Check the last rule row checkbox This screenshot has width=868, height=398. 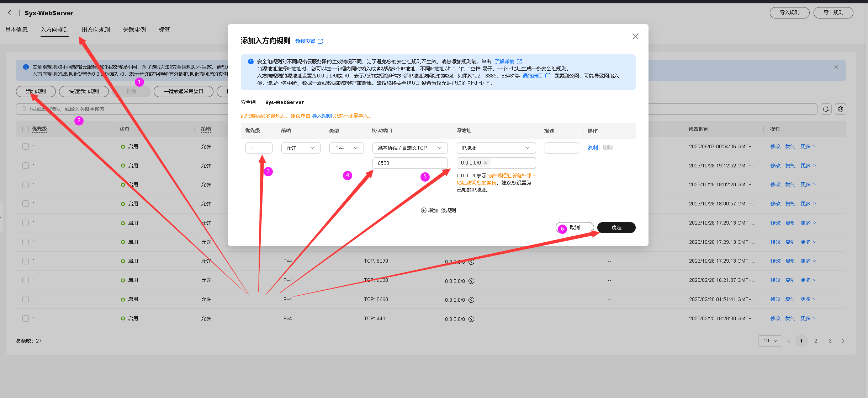coord(26,318)
